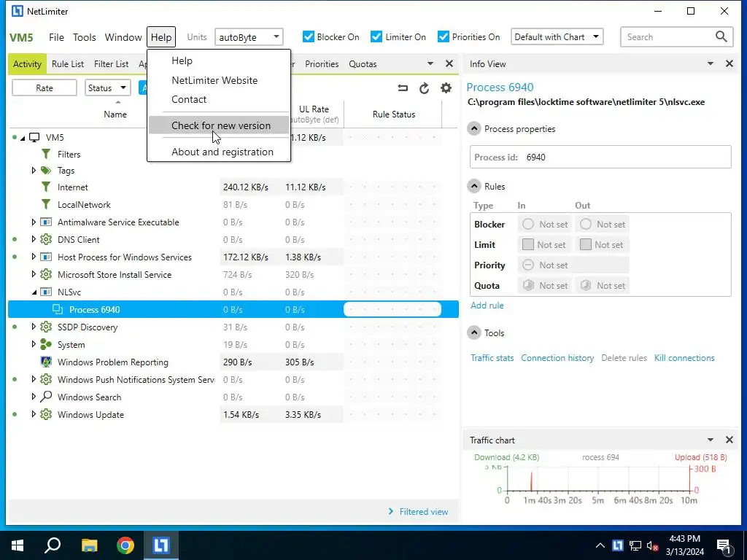Set the Quota In rule toggle

point(528,285)
